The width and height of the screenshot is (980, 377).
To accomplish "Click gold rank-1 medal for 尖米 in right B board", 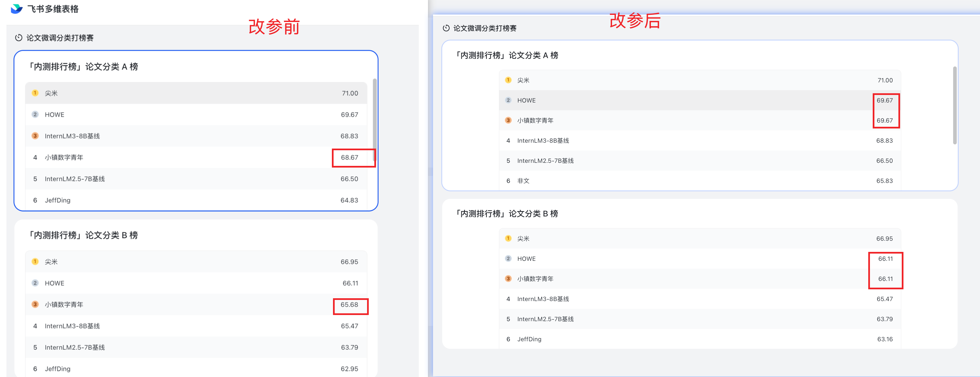I will click(x=508, y=238).
